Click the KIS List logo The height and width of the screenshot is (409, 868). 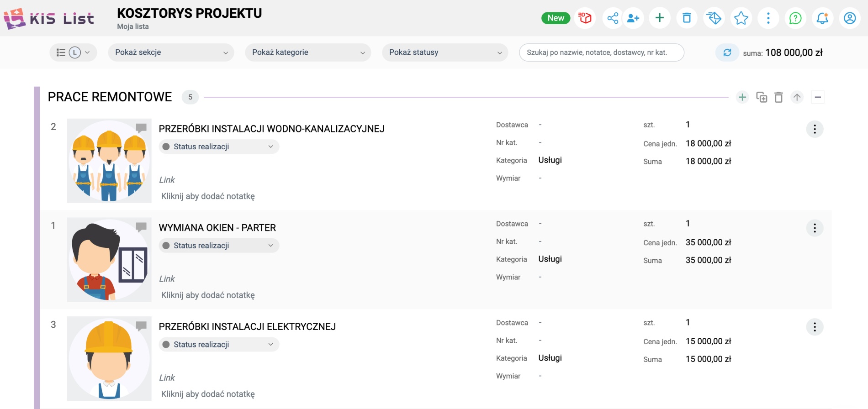[49, 19]
